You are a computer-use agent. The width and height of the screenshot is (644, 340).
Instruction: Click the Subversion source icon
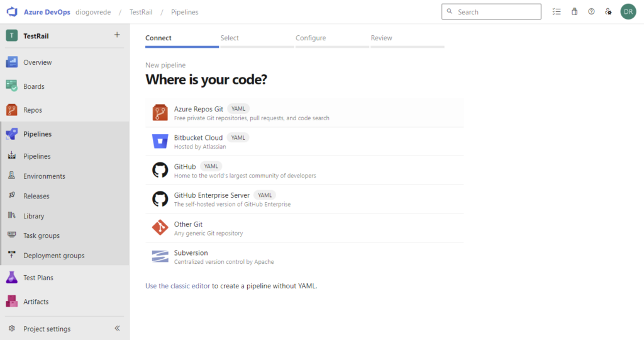pyautogui.click(x=160, y=257)
